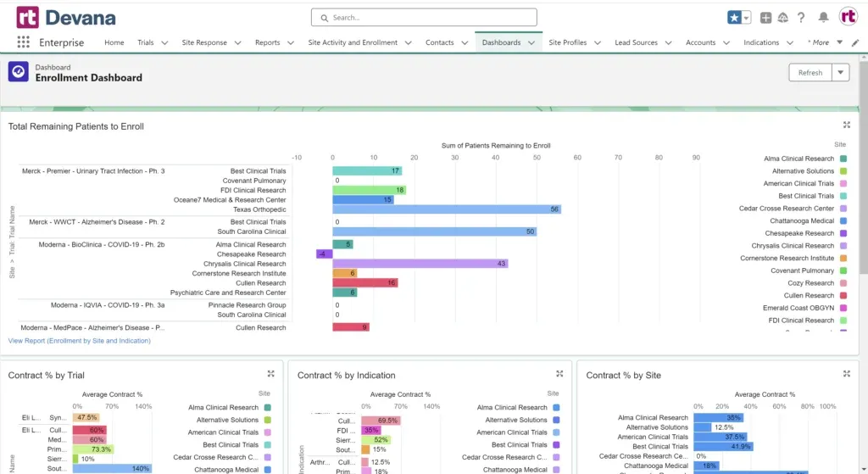Open the Trials tab
The image size is (868, 474).
coord(146,42)
